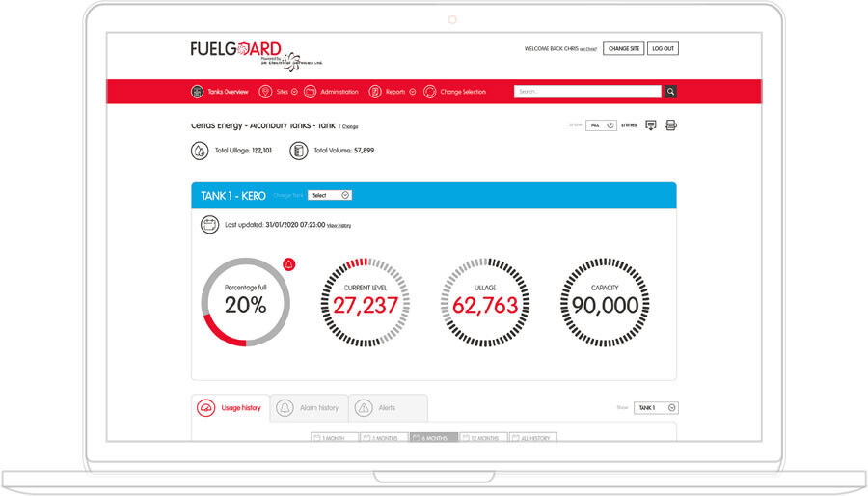The image size is (868, 496).
Task: Click the 'not Chris?' link
Action: (588, 49)
